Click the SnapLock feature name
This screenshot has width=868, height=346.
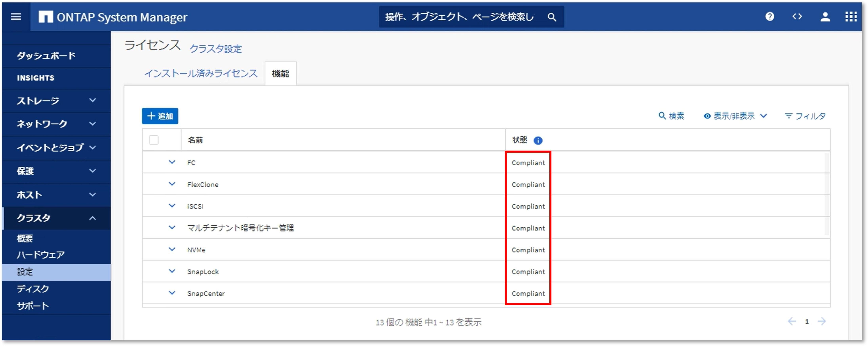203,272
